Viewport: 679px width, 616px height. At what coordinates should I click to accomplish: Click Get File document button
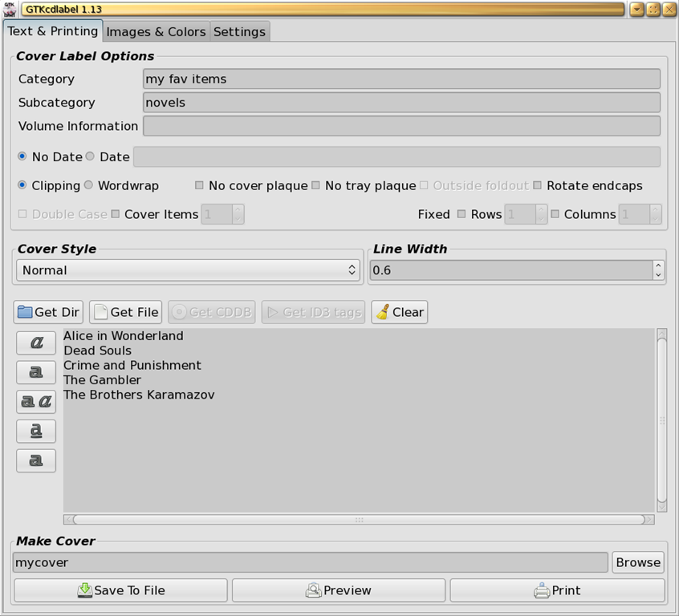(x=125, y=312)
